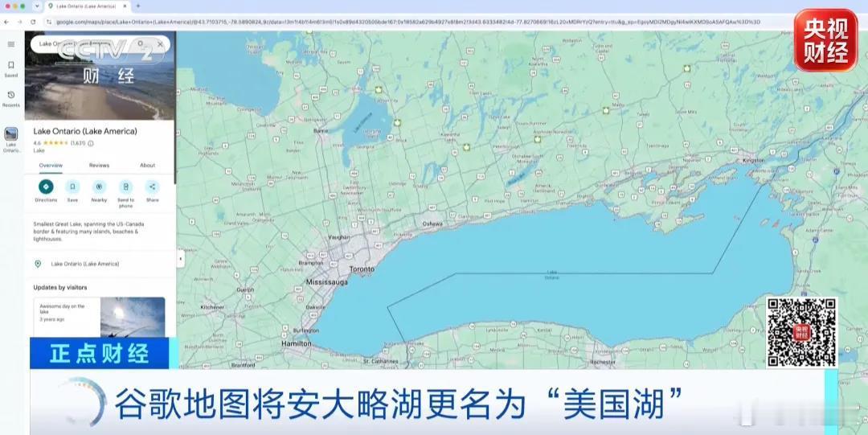Click the Lake Ontario label in the lake
The image size is (868, 435).
click(x=552, y=274)
